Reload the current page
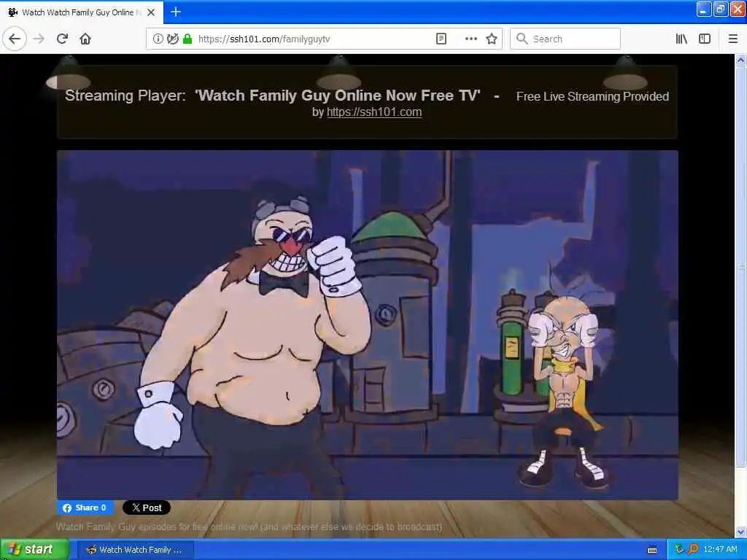This screenshot has height=560, width=747. point(62,39)
